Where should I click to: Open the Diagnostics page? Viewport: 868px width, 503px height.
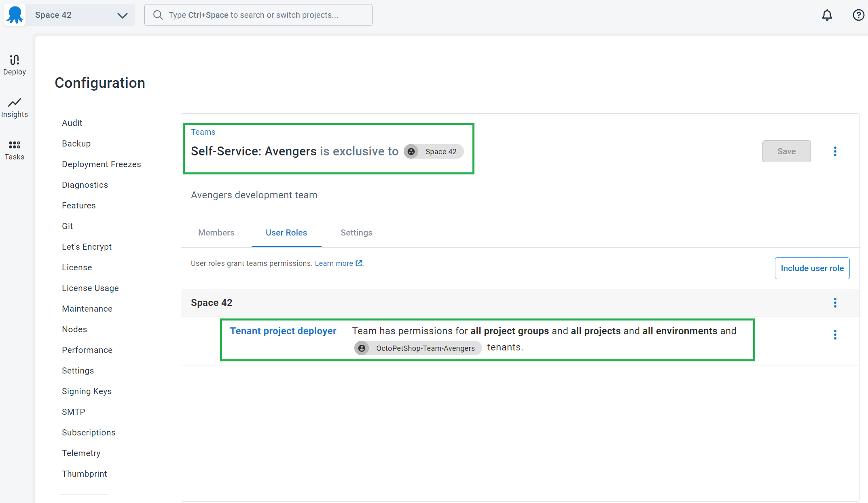click(85, 185)
